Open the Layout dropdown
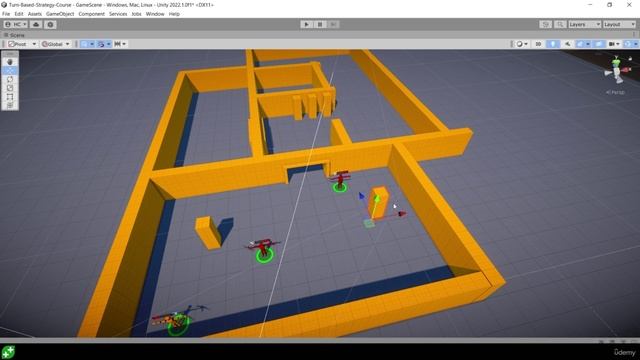The image size is (640, 360). click(619, 24)
